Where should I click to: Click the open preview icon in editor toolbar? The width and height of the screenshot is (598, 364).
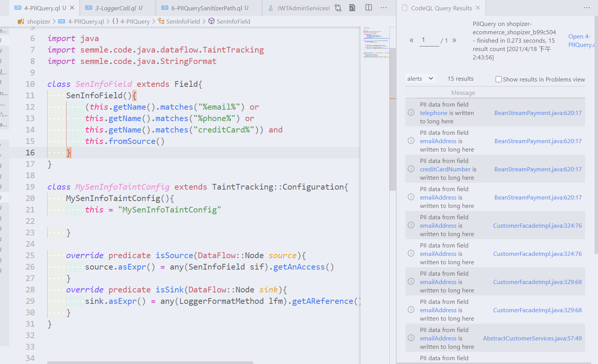click(x=352, y=8)
